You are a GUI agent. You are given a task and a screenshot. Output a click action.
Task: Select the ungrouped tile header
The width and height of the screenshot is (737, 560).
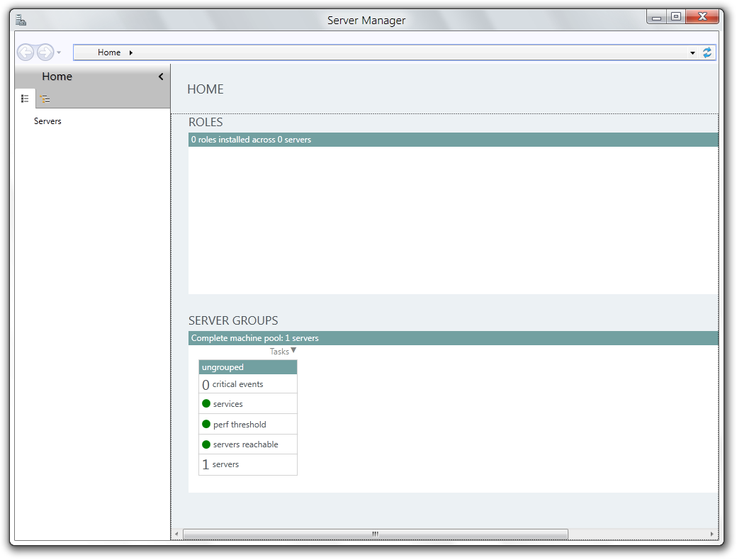248,367
